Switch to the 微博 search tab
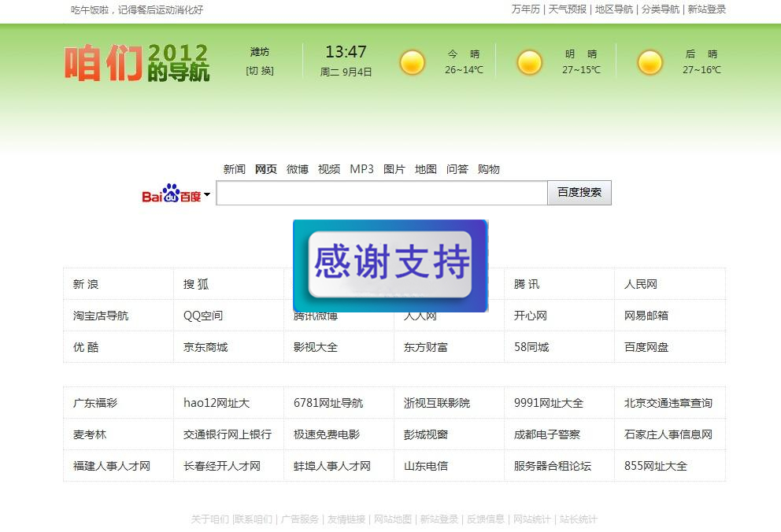The image size is (781, 532). 298,169
